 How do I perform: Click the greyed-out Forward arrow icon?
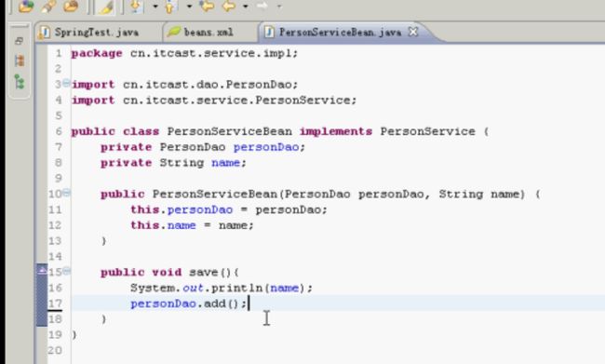262,6
